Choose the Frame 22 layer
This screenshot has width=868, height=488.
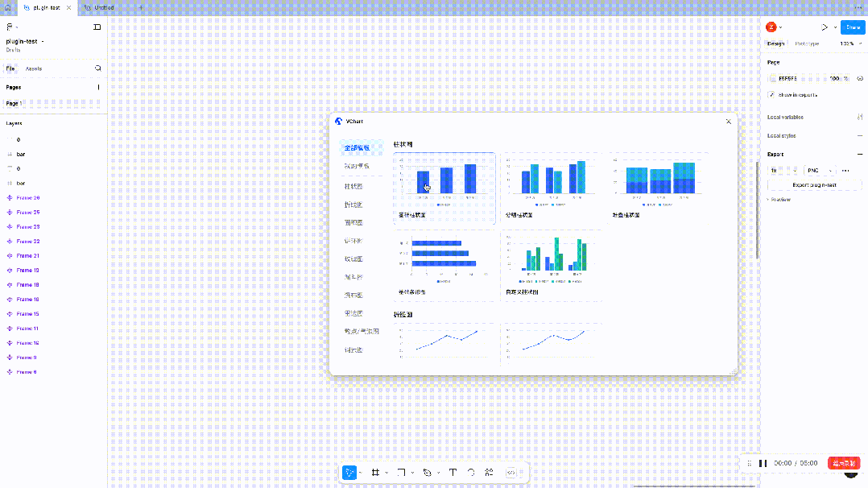(x=52, y=242)
